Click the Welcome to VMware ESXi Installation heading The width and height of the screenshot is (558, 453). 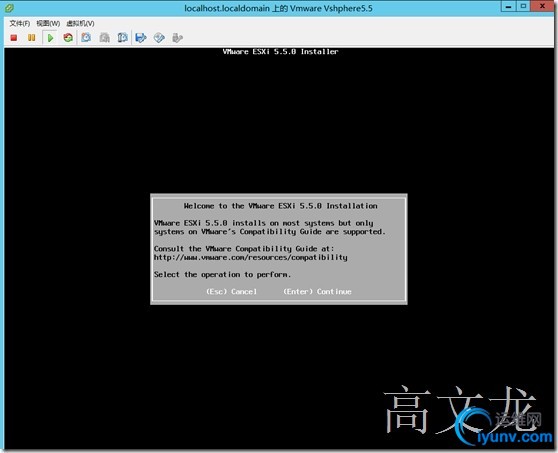[x=280, y=206]
